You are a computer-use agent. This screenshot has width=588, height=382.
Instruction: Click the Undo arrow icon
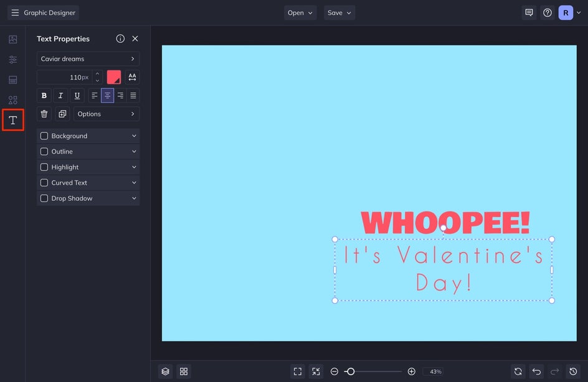(536, 371)
